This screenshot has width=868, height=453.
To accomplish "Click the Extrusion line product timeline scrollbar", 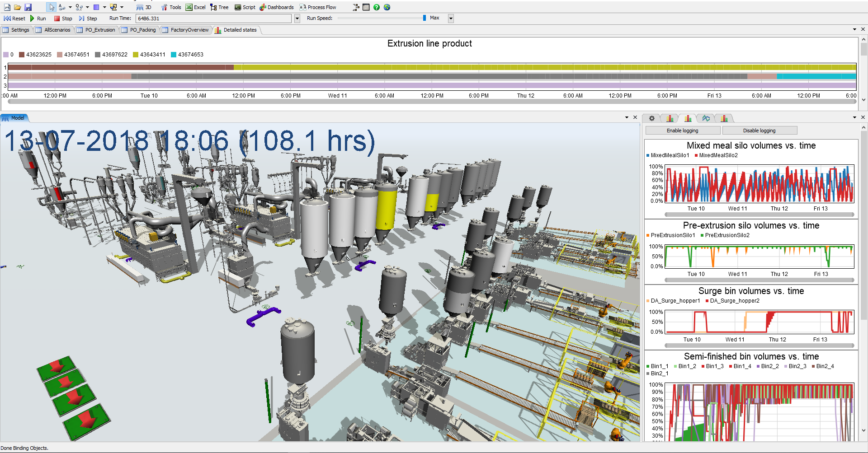I will [432, 102].
